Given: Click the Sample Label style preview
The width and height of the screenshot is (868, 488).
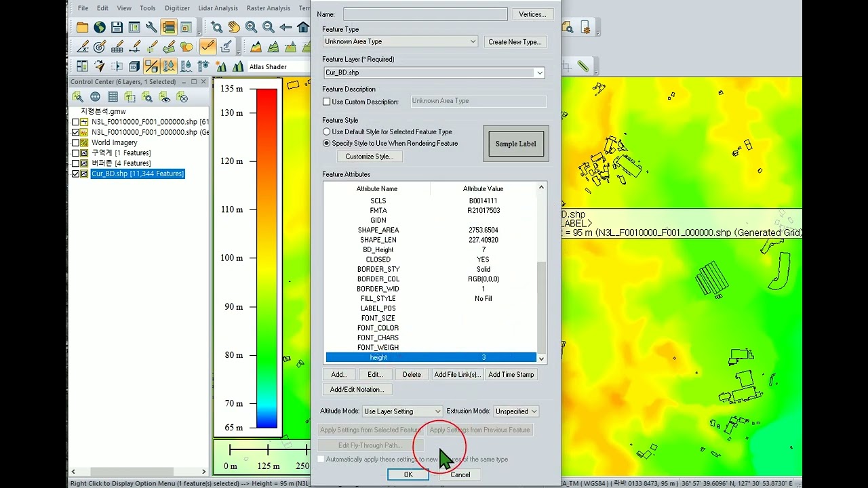Looking at the screenshot, I should pyautogui.click(x=515, y=144).
